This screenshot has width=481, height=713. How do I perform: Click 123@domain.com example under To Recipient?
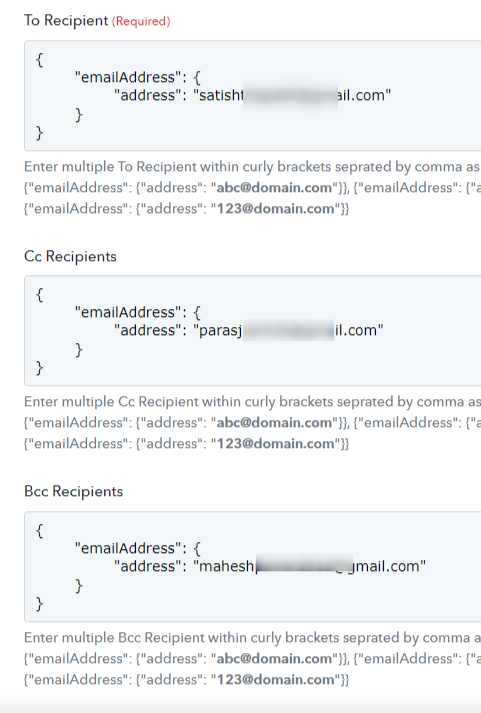tap(276, 209)
